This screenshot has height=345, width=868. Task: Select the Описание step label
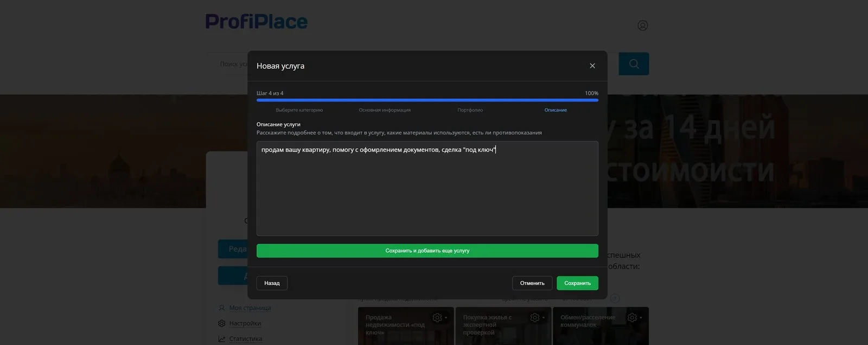[x=556, y=110]
